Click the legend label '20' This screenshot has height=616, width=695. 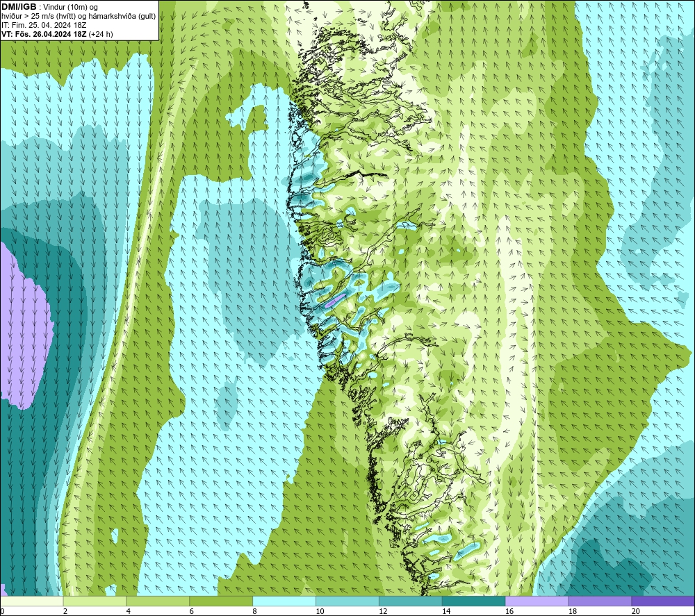pos(636,612)
